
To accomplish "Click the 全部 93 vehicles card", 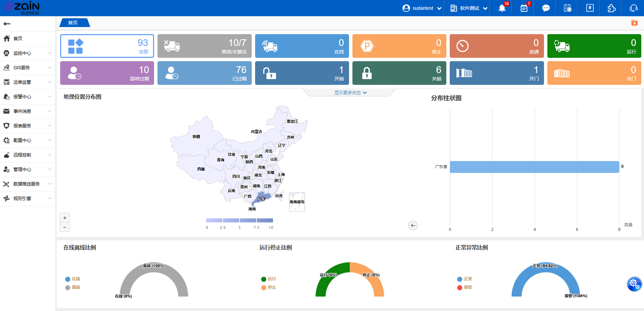I will (x=107, y=46).
